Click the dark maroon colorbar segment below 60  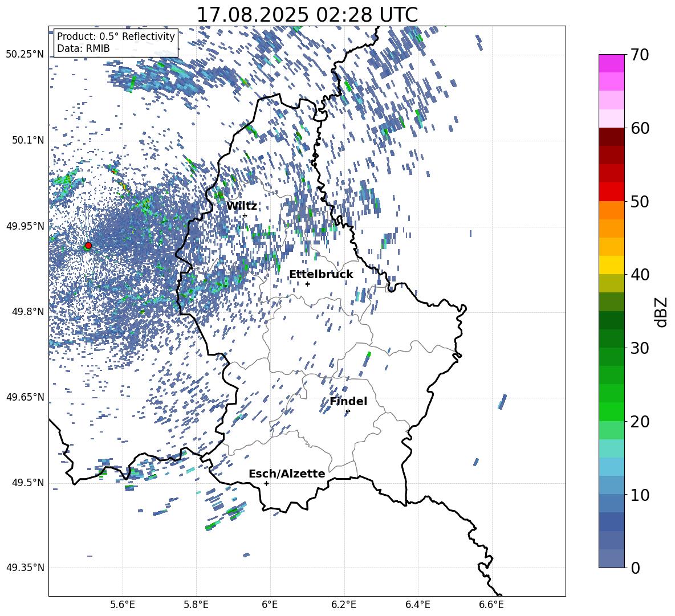coord(611,137)
